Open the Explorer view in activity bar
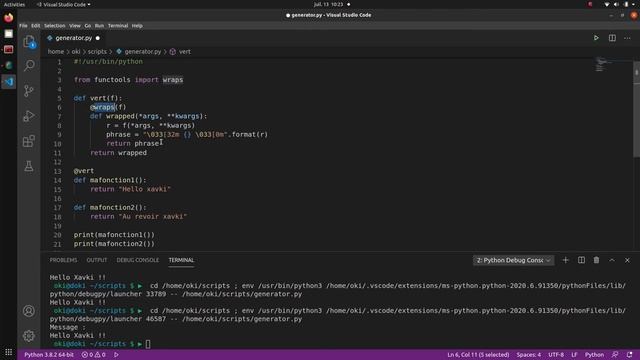Viewport: 640px width, 360px height. (x=29, y=41)
